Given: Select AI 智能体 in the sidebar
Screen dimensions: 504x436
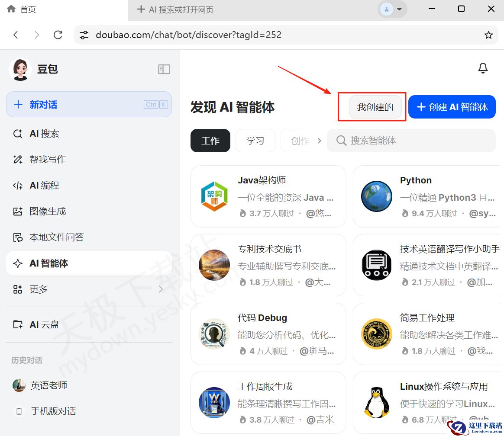Looking at the screenshot, I should 89,263.
